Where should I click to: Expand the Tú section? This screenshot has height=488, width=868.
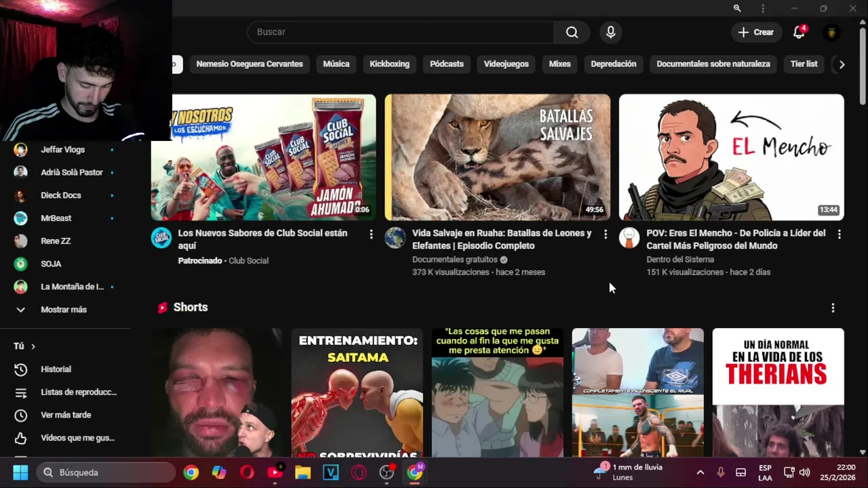(x=24, y=346)
